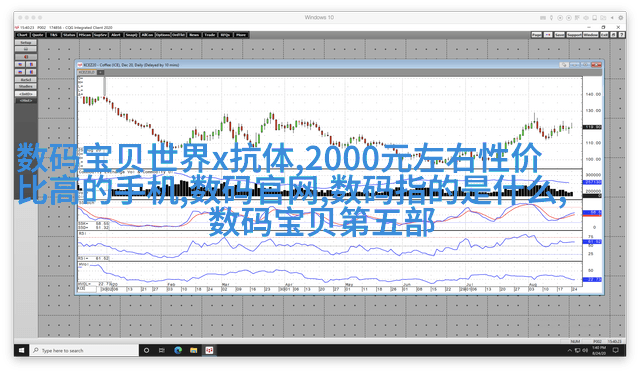
Task: Click the settings gear in VM toolbar
Action: coord(621,18)
